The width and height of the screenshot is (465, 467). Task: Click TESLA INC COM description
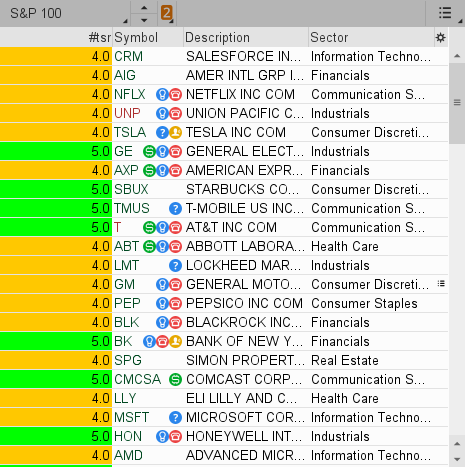(x=236, y=133)
